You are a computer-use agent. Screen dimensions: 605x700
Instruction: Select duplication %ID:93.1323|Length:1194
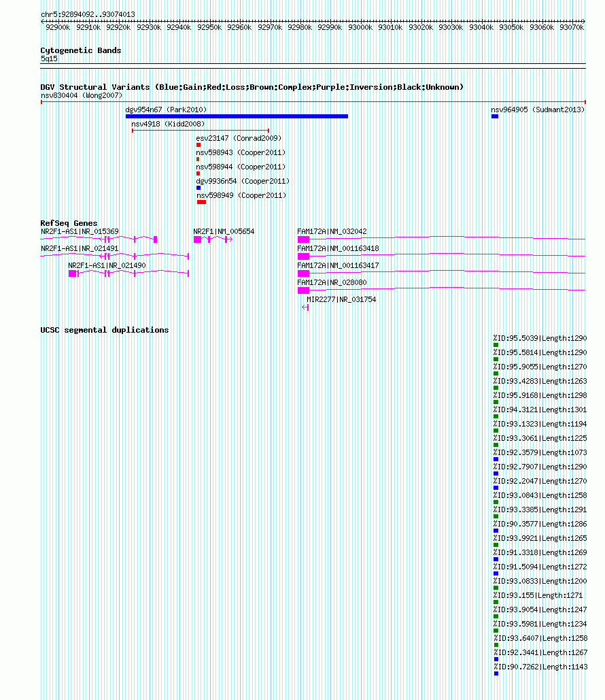[x=540, y=424]
